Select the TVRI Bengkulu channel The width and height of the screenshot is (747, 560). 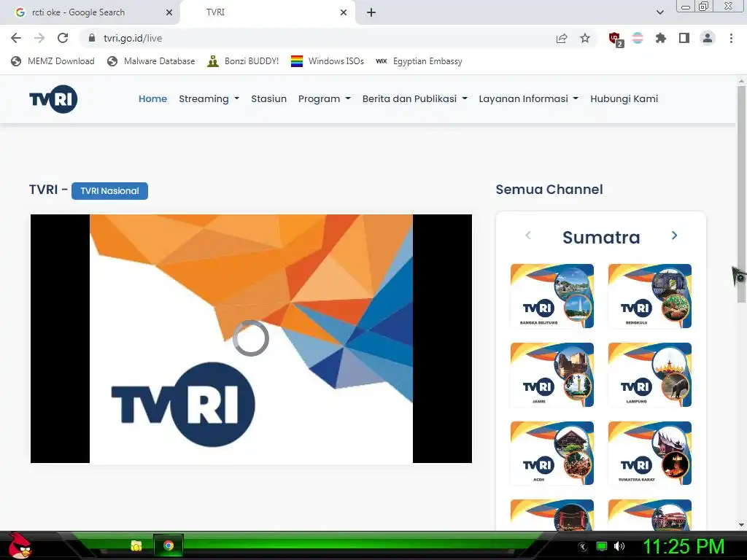(x=650, y=296)
